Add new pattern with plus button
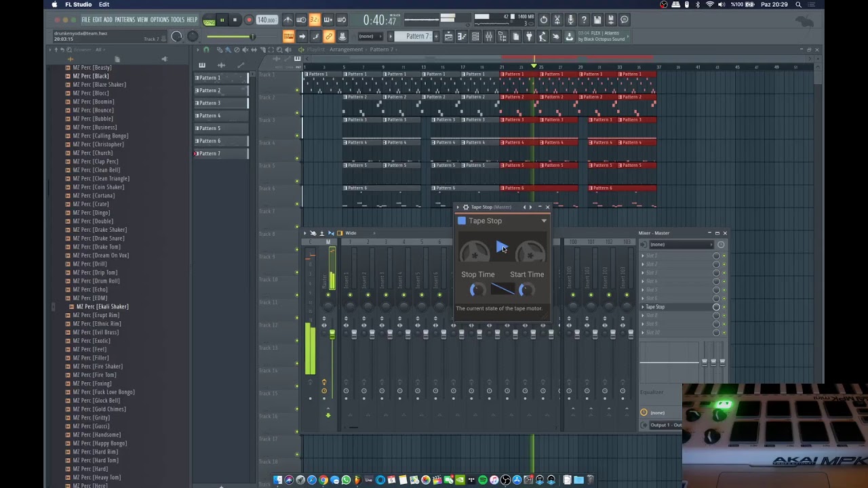868x488 pixels. click(x=436, y=37)
